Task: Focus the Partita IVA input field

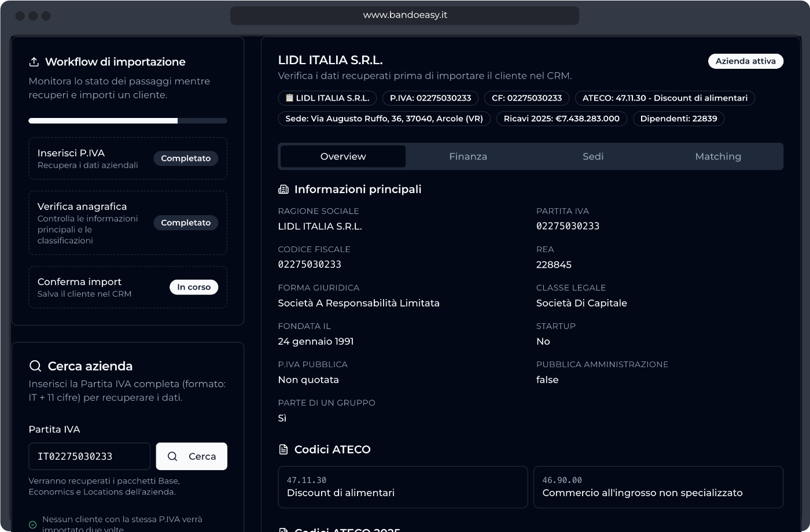Action: (90, 456)
